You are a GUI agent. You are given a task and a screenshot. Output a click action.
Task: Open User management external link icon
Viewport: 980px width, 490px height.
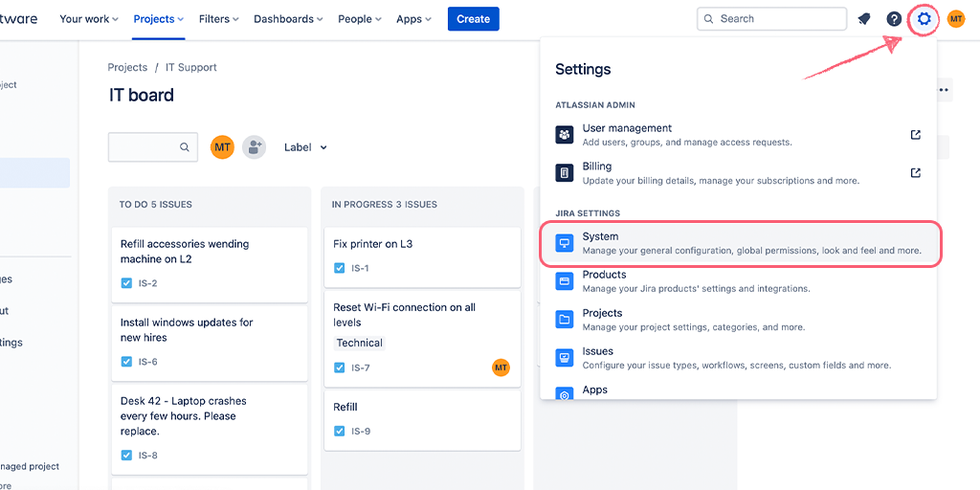pyautogui.click(x=916, y=134)
